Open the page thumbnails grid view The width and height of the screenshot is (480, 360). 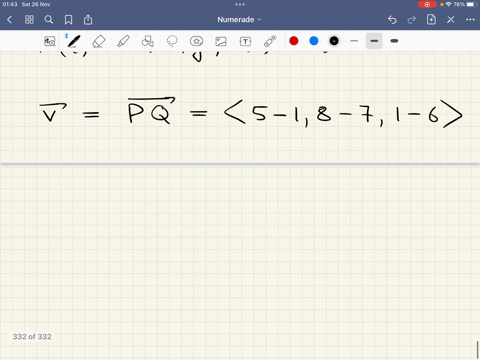[x=29, y=20]
